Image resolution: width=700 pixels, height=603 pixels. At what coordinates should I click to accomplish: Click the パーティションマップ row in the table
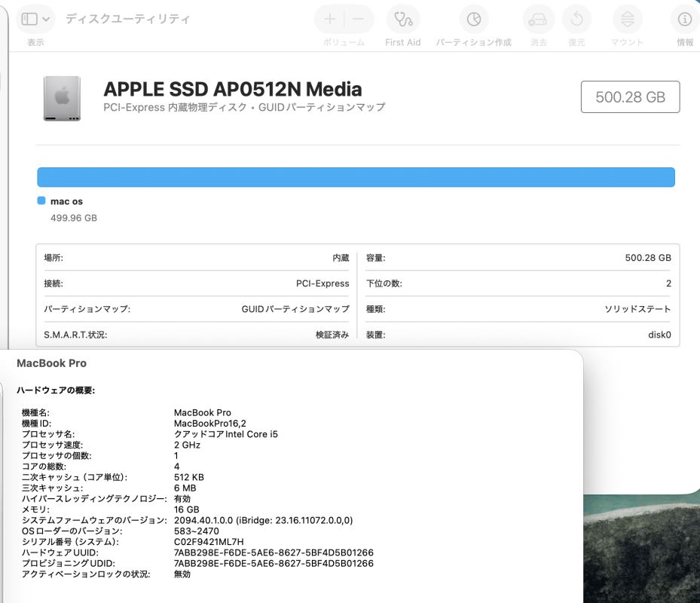[x=196, y=309]
